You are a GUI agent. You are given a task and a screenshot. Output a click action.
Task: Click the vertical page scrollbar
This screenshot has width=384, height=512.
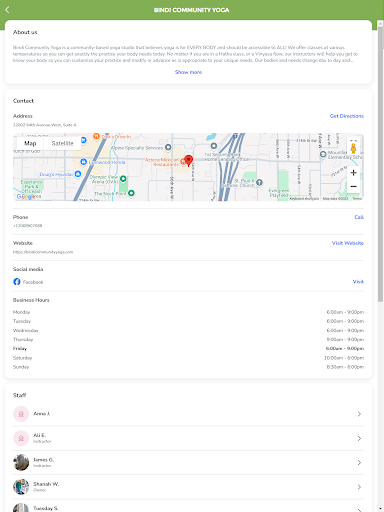tap(380, 164)
